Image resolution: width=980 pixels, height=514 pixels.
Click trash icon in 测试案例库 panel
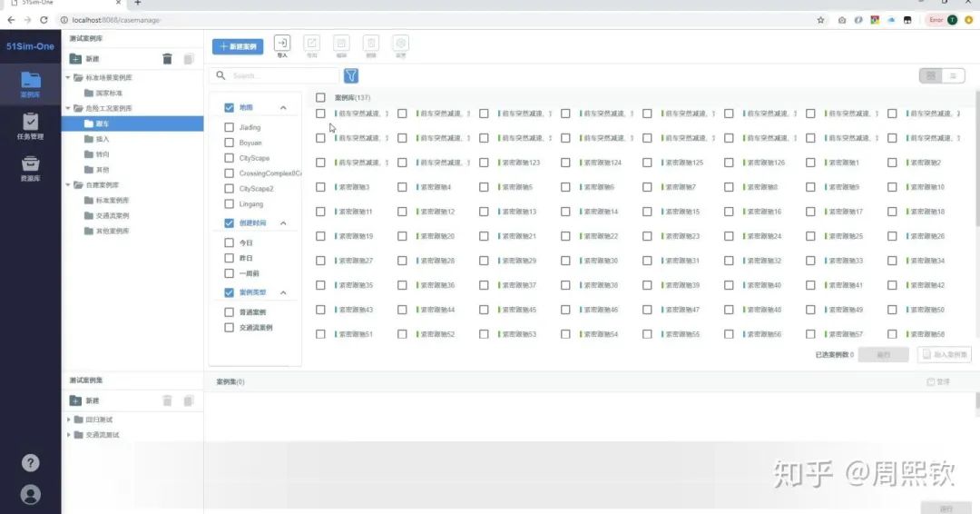167,59
